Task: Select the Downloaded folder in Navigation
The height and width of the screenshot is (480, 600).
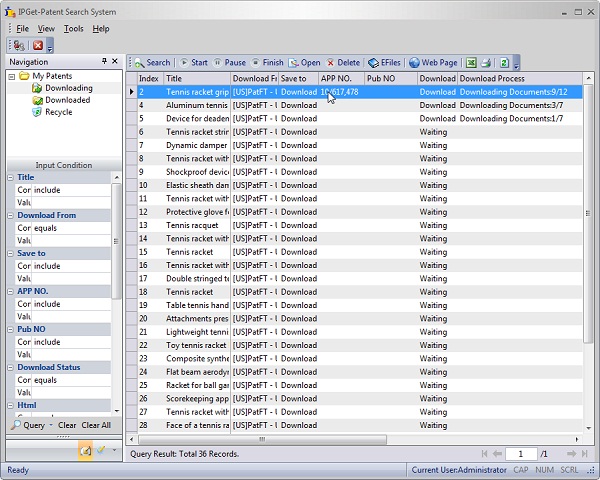Action: coord(66,100)
